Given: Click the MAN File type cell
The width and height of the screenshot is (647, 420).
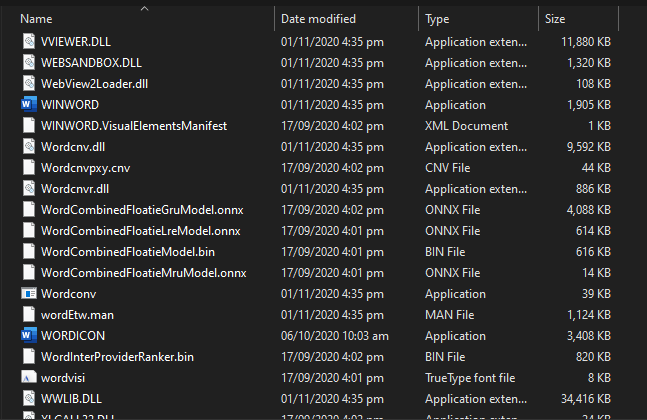Looking at the screenshot, I should pyautogui.click(x=449, y=315).
